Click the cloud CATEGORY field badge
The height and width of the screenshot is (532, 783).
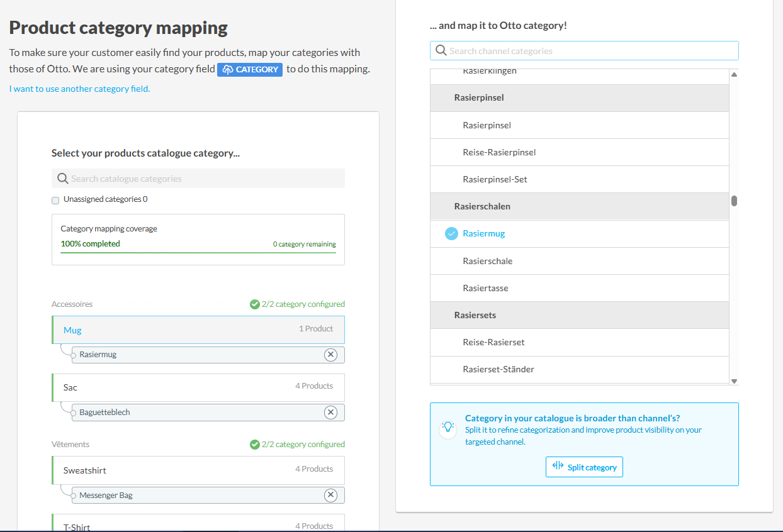coord(250,69)
